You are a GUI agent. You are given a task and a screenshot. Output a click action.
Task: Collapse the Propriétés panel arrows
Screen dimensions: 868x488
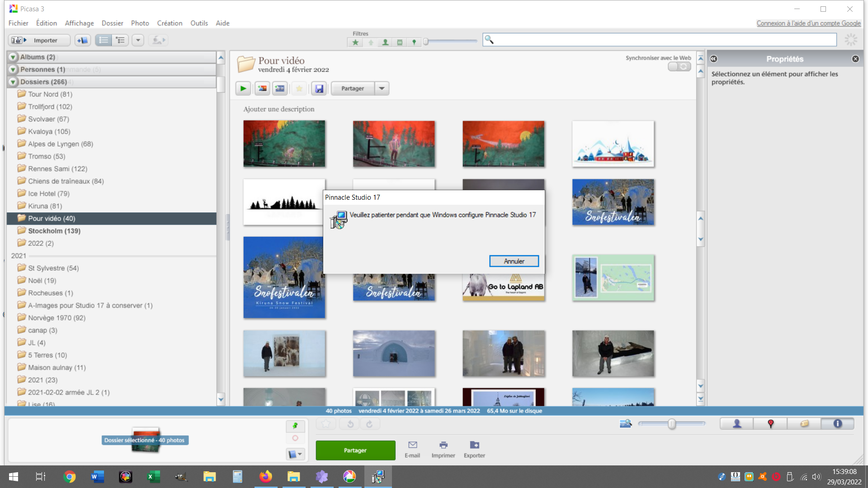[713, 59]
